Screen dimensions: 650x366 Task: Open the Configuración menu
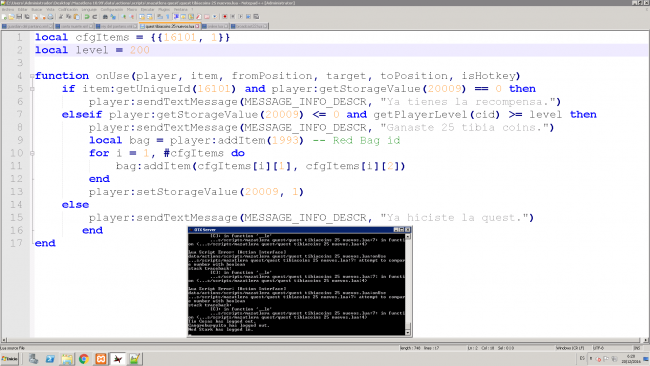click(112, 10)
